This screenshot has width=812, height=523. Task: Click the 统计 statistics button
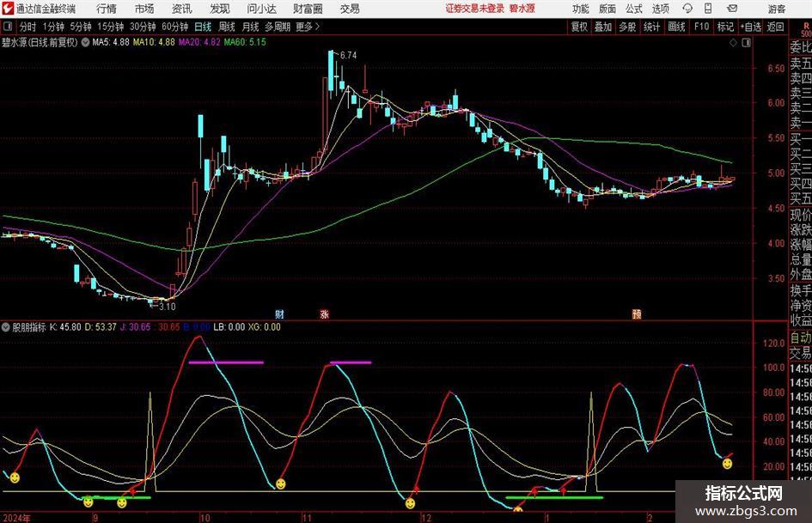point(651,27)
